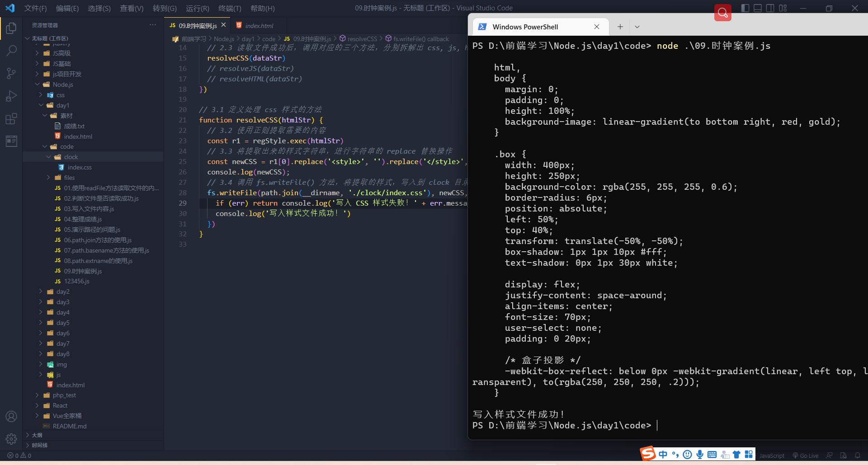Click the Accounts icon above the gear
This screenshot has height=465, width=868.
pos(11,416)
